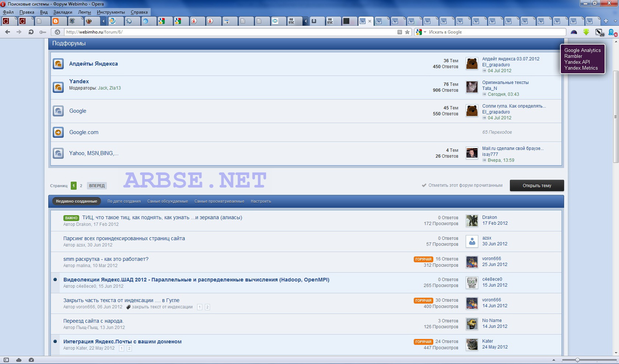
Task: Open the Google.com redirect link
Action: click(x=84, y=132)
